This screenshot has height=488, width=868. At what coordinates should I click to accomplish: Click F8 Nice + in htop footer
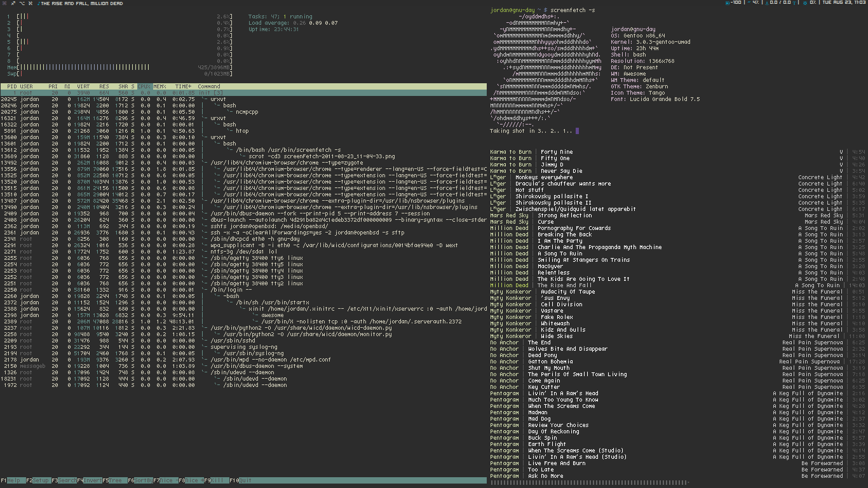pyautogui.click(x=191, y=480)
